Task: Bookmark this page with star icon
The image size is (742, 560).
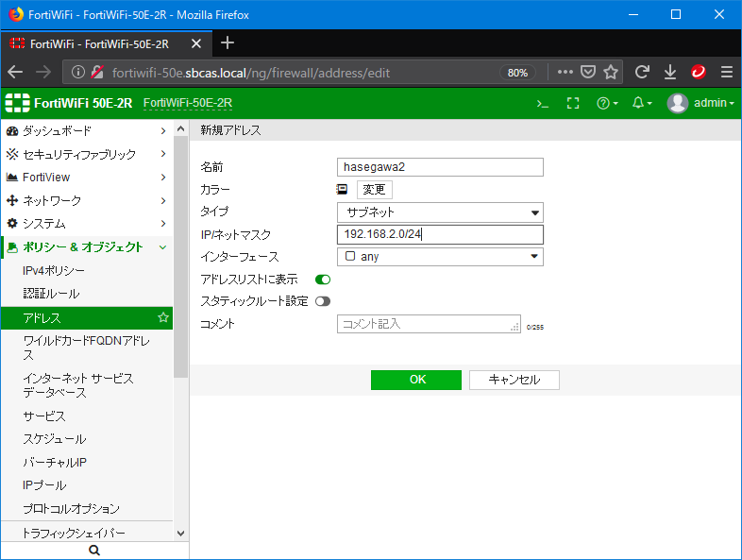Action: tap(611, 72)
